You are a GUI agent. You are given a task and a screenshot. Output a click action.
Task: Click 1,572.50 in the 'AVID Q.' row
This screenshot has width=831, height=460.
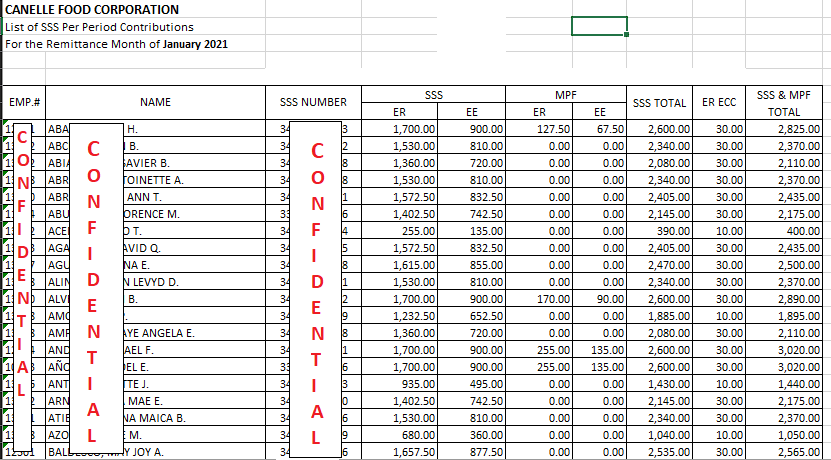point(400,247)
